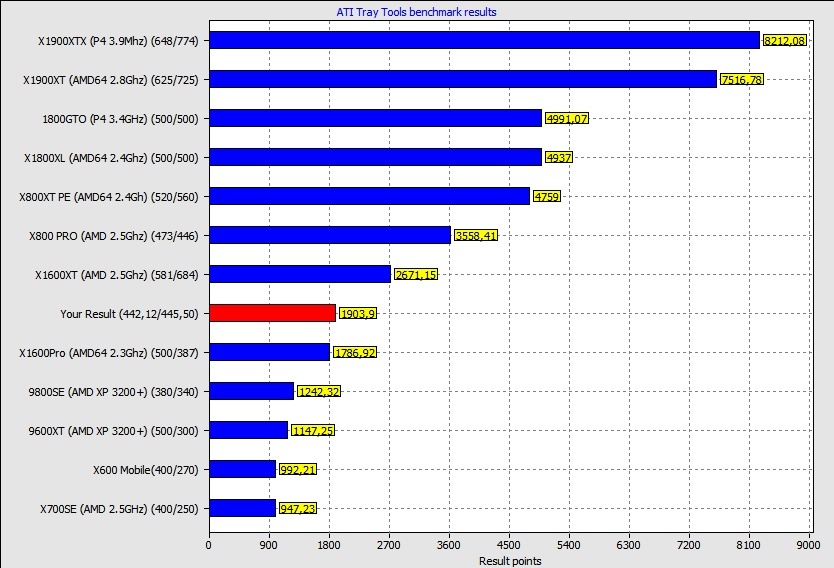
Task: Click the blue bar for X800 PRO
Action: [330, 235]
